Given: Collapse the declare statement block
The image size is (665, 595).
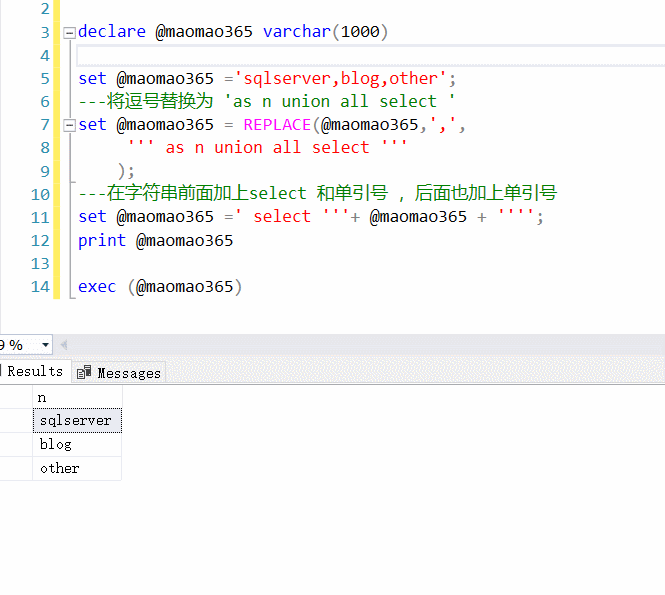Looking at the screenshot, I should (69, 32).
